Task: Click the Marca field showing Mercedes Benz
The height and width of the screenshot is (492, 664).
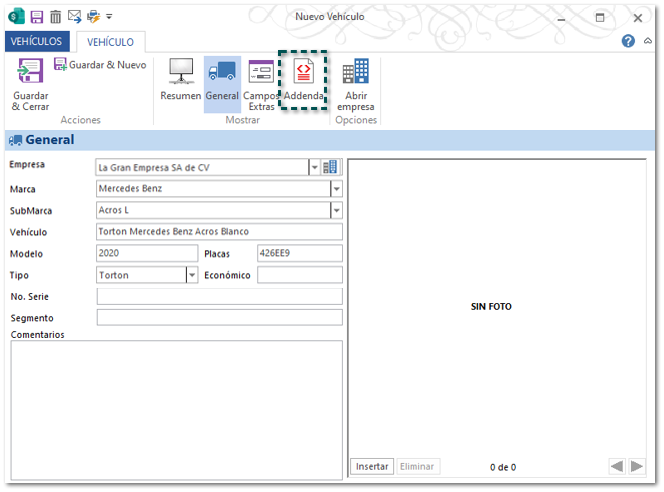Action: point(213,189)
